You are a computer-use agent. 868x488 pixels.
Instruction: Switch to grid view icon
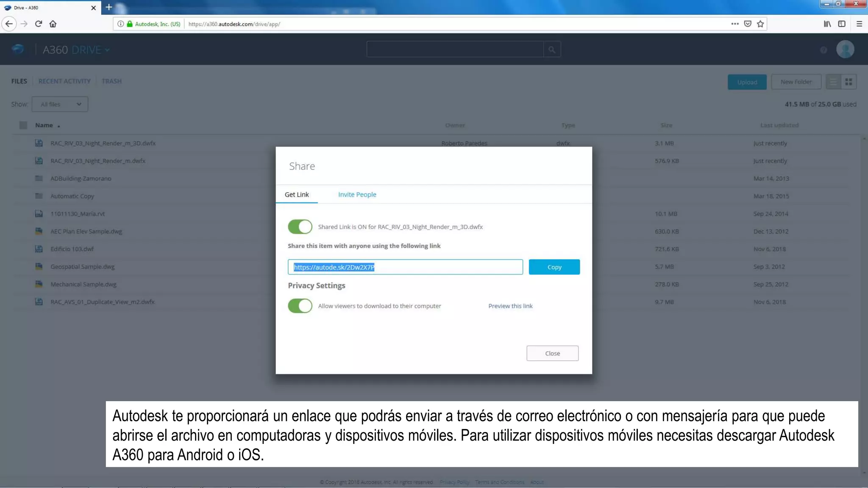pos(849,82)
